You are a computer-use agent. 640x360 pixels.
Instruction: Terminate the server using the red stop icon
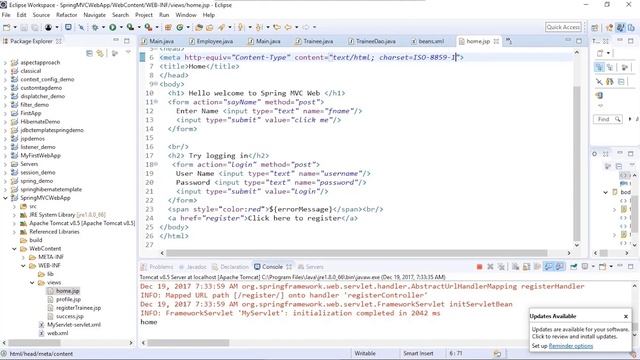coord(480,267)
